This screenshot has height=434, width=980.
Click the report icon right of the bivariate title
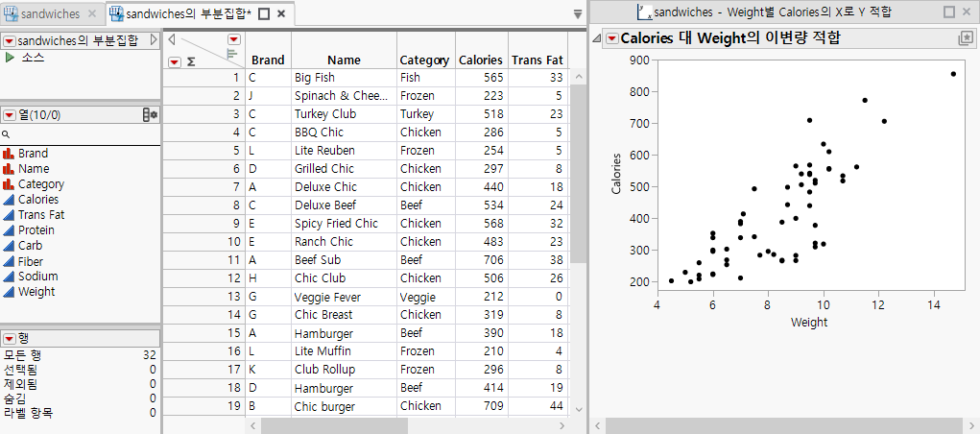point(965,38)
